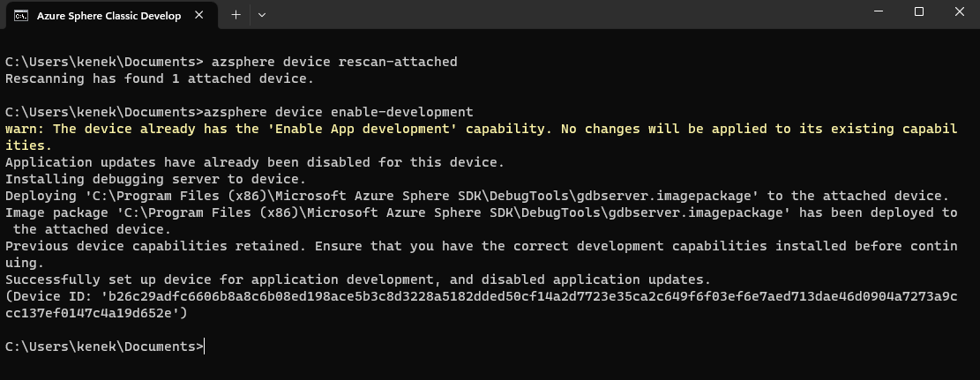Screen dimensions: 980x380
Task: Click the '(Device ID:' hash string line
Action: (x=482, y=304)
